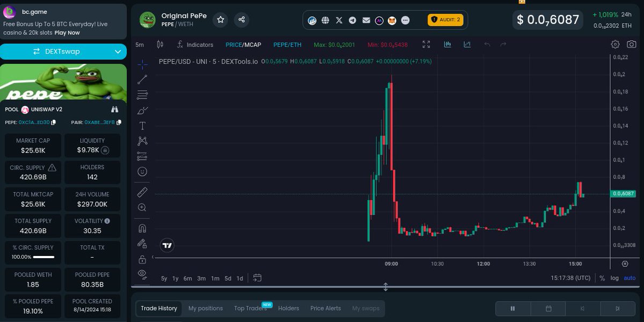Open the Indicators menu
Screen dimensions: 644x322
point(195,45)
